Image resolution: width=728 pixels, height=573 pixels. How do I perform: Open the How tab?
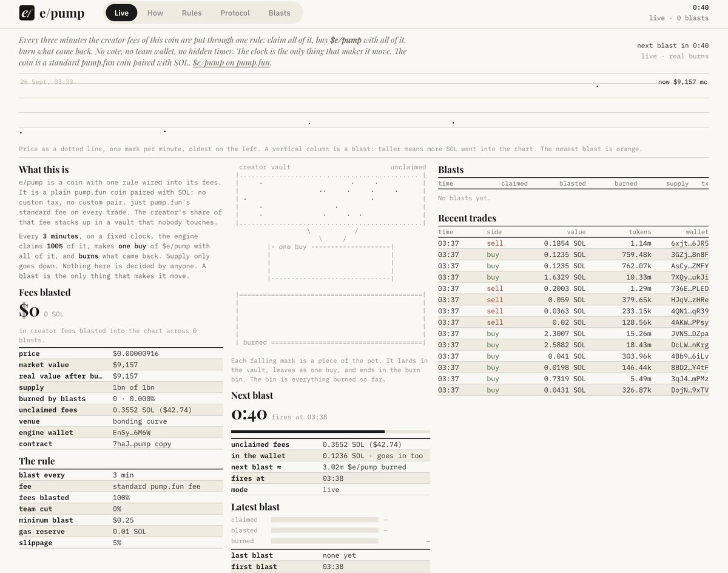155,13
